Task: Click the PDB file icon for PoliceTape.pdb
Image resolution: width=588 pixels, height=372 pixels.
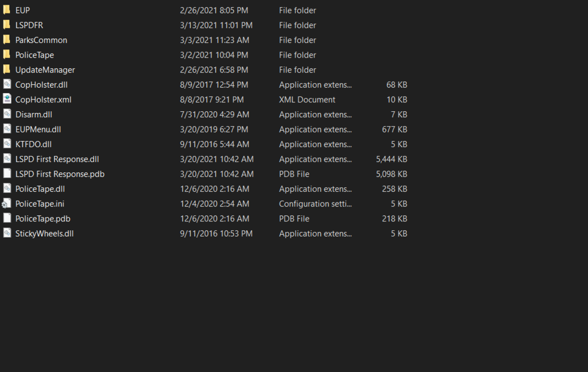Action: pyautogui.click(x=7, y=218)
